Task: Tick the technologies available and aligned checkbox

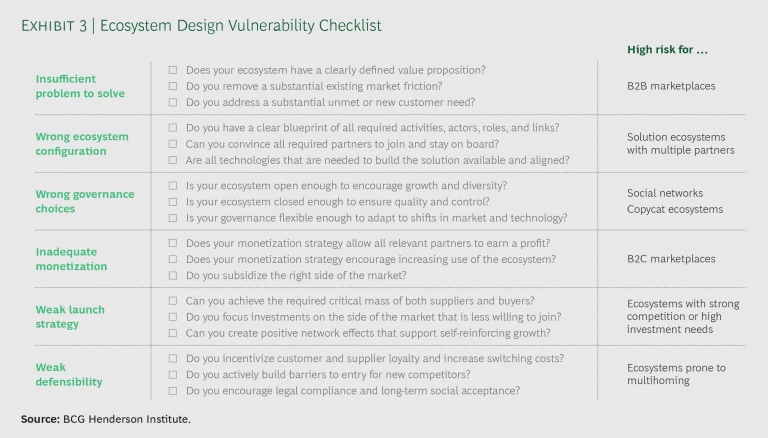Action: 173,160
